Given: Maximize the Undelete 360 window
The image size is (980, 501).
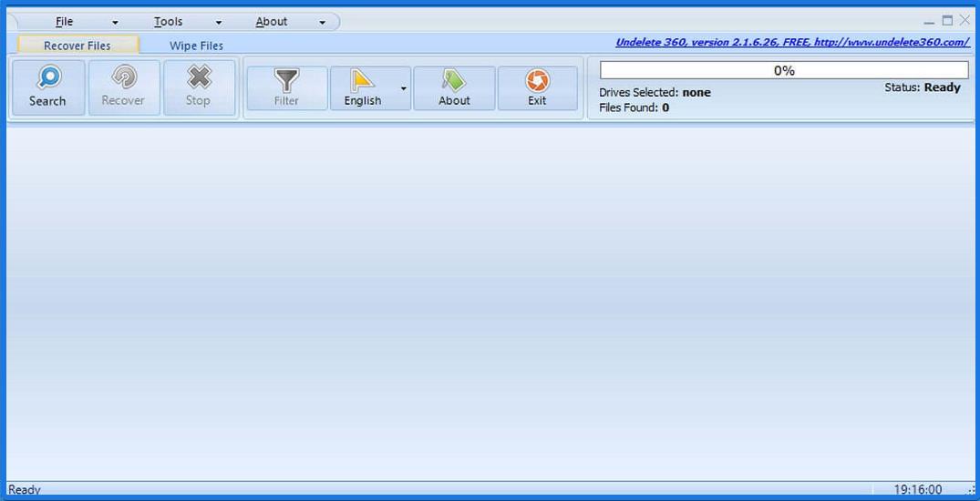Looking at the screenshot, I should tap(947, 21).
